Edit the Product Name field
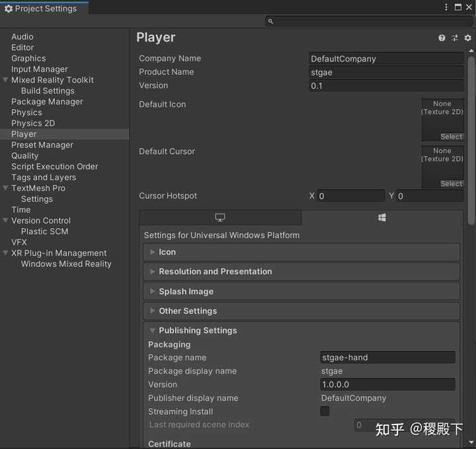Screen dimensions: 476x449 tap(386, 72)
